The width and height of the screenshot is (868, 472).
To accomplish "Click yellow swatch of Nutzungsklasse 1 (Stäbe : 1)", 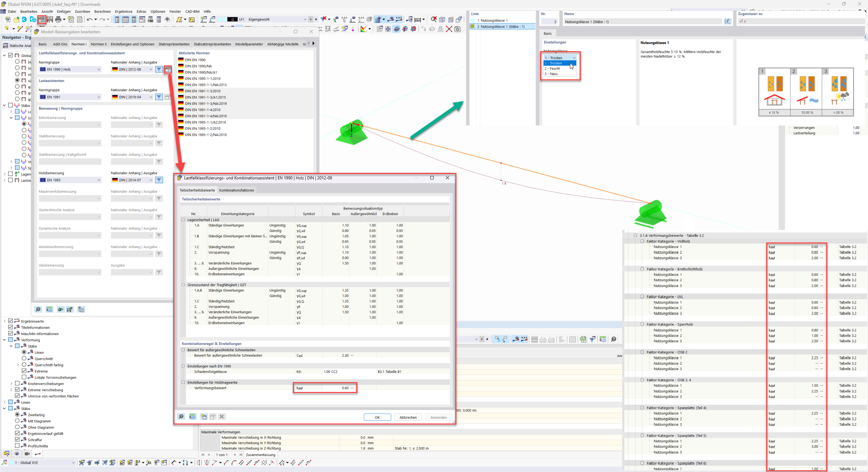I will 473,26.
